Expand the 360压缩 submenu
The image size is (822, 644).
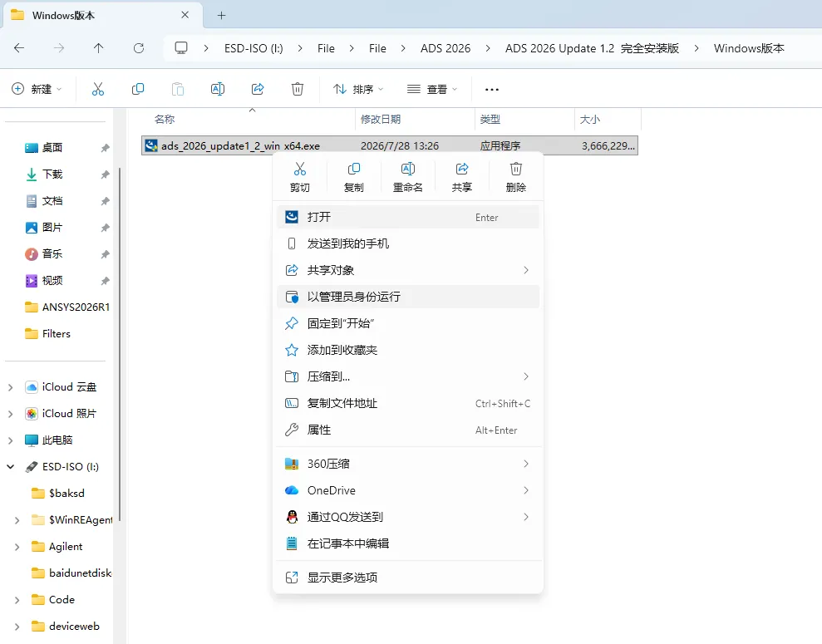(x=408, y=464)
